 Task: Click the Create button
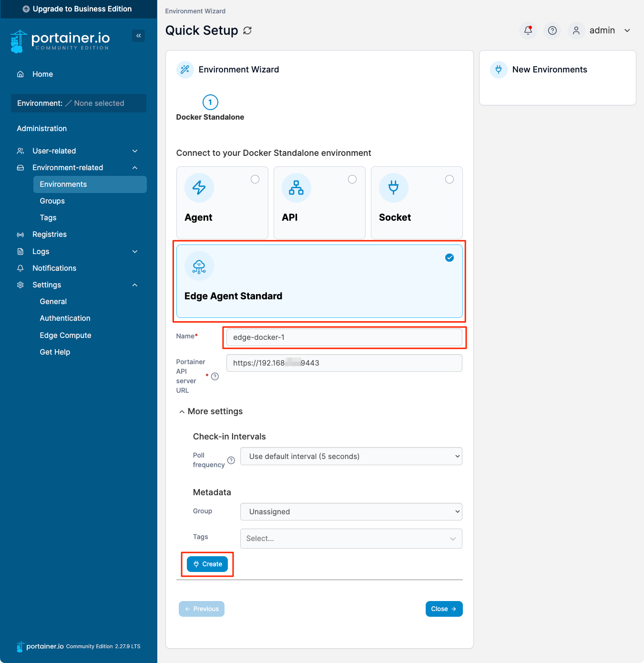[207, 564]
